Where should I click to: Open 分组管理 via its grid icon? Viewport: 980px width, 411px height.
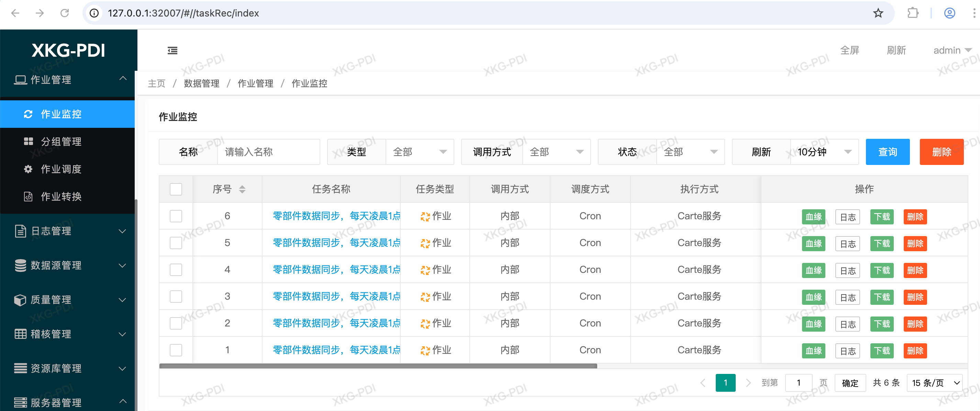click(29, 141)
